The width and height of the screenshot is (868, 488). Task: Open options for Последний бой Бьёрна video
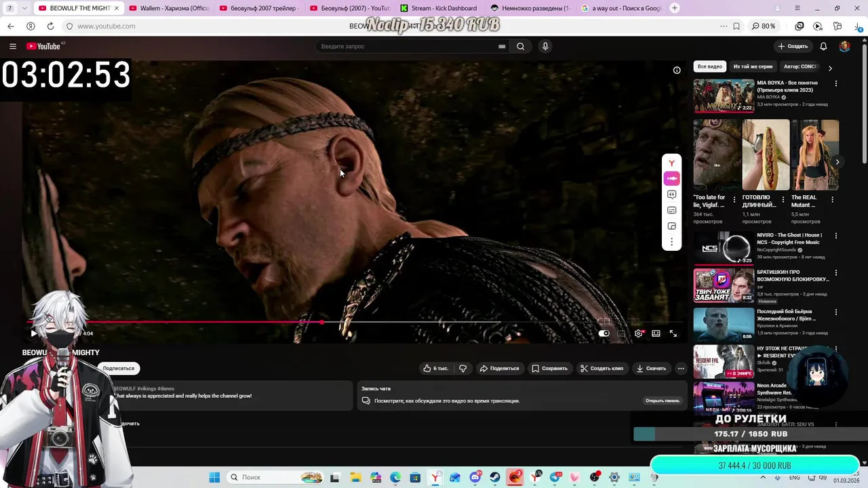[835, 312]
